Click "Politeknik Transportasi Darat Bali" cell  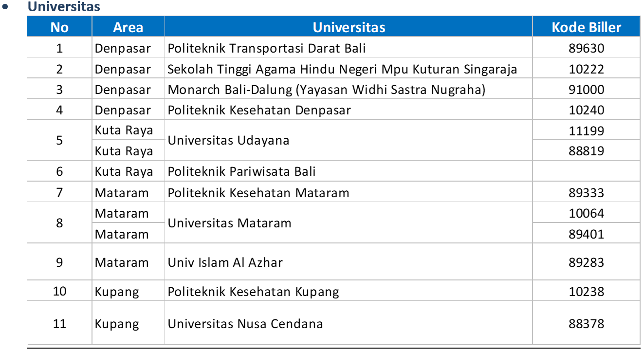349,48
